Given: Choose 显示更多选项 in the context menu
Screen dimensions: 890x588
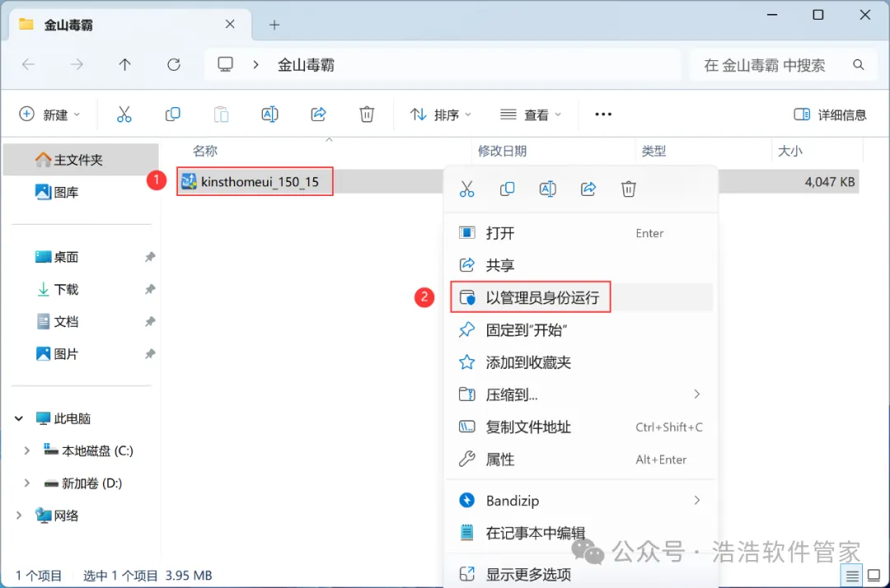Looking at the screenshot, I should click(580, 574).
